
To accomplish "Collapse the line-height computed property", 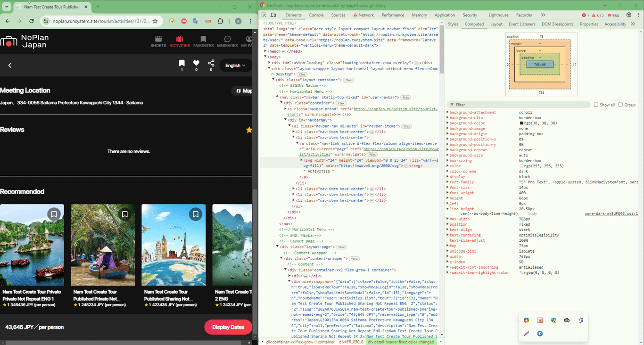I will [x=447, y=209].
